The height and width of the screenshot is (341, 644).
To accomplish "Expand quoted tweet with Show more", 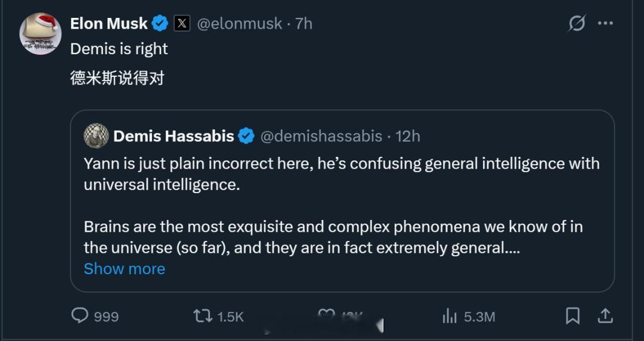I will pyautogui.click(x=124, y=269).
